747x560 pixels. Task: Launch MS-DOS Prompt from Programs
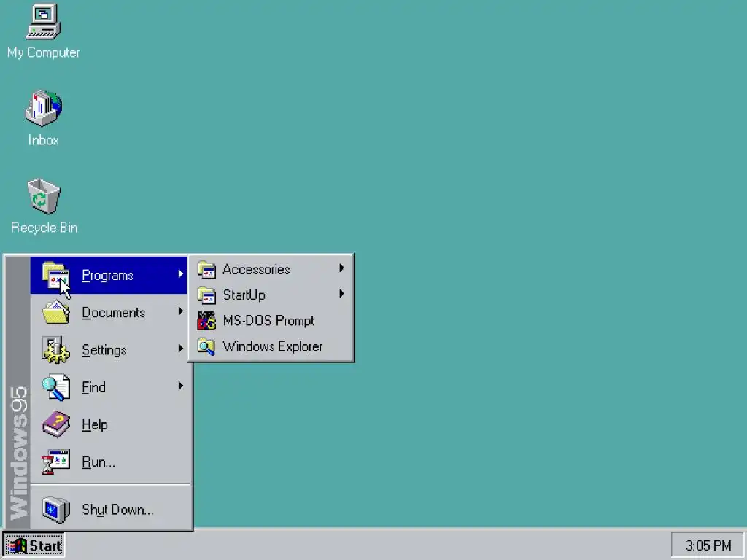271,321
